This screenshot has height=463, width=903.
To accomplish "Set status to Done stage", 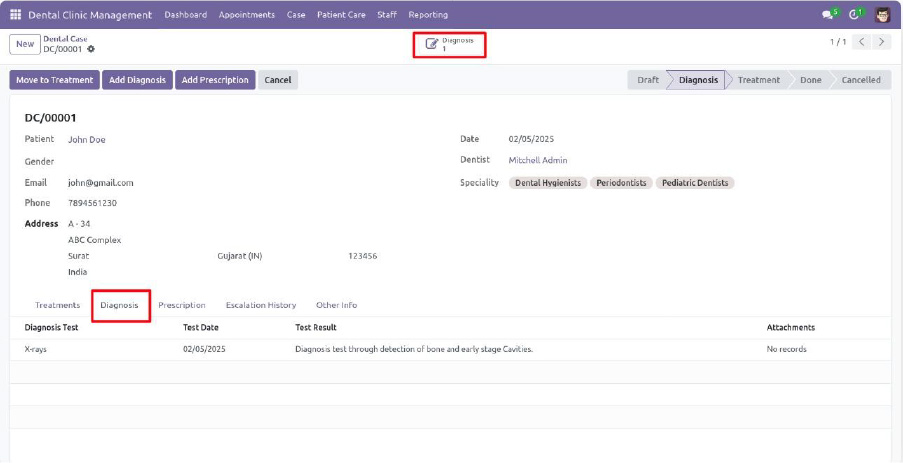I will [x=810, y=80].
